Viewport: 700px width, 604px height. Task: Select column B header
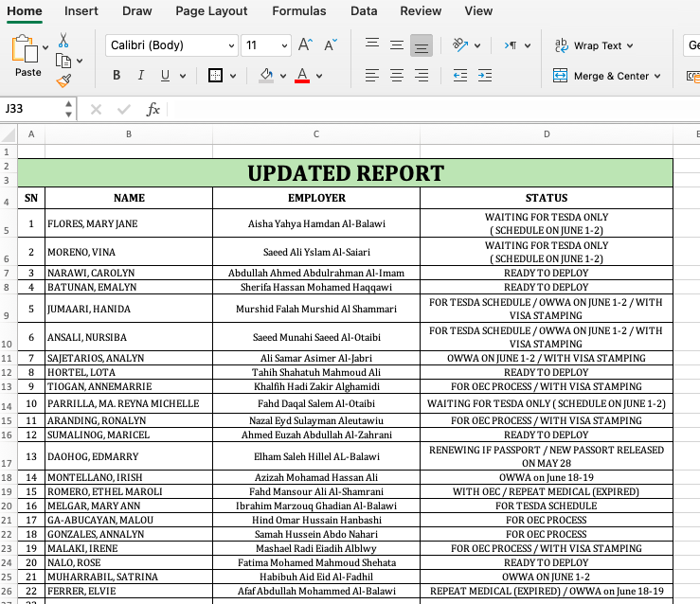pos(129,134)
